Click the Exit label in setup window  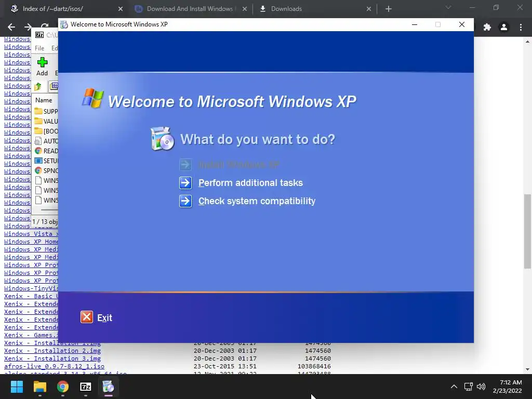[104, 317]
